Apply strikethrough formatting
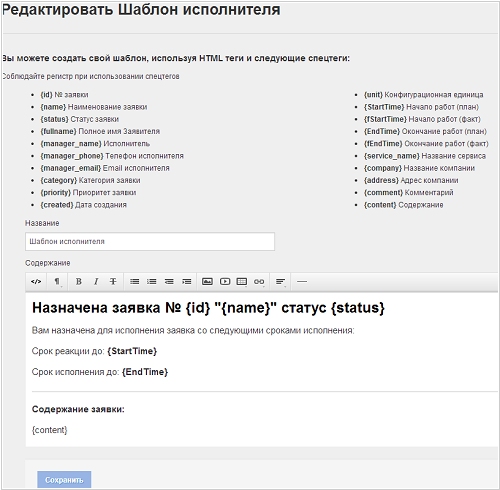This screenshot has height=490, width=500. tap(113, 282)
